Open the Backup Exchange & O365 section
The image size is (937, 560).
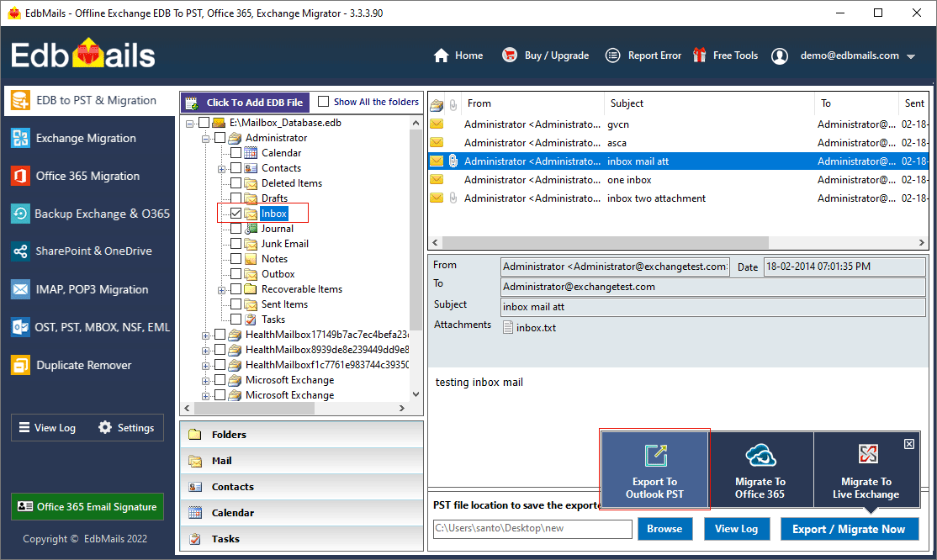(x=90, y=214)
